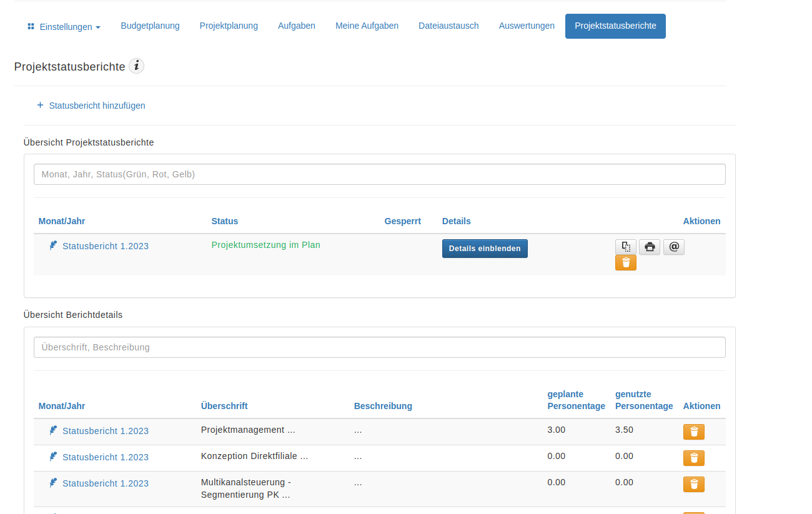This screenshot has height=514, width=812.
Task: Click the plus icon before Statusbericht hinzufügen
Action: click(40, 105)
